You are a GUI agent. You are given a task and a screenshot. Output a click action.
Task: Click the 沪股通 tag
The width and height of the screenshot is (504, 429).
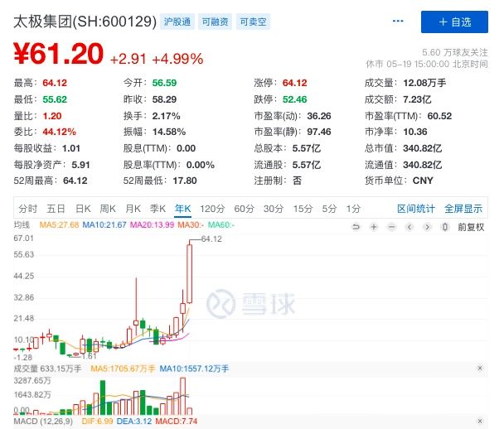[x=177, y=22]
